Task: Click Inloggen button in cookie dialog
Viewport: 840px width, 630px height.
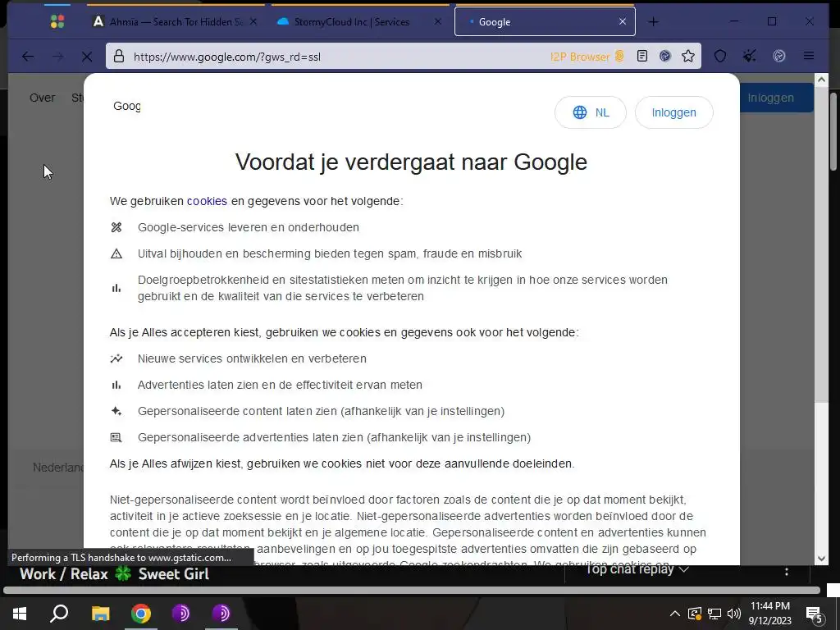Action: (x=674, y=112)
